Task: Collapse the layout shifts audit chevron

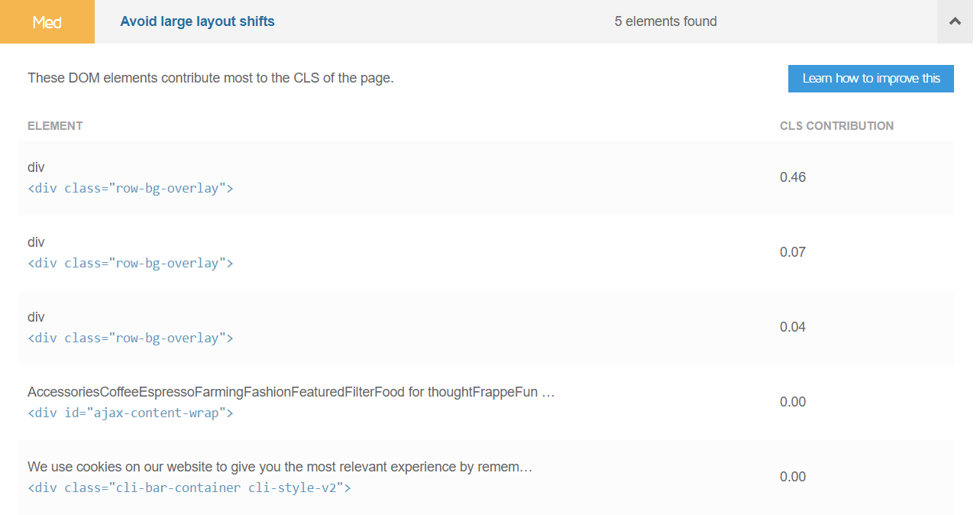Action: click(x=955, y=21)
